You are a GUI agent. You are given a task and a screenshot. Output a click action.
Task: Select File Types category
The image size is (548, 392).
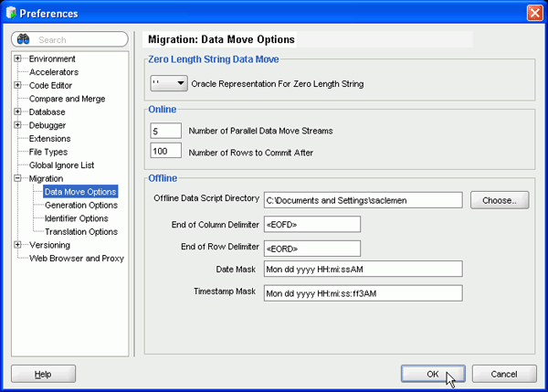(x=48, y=152)
